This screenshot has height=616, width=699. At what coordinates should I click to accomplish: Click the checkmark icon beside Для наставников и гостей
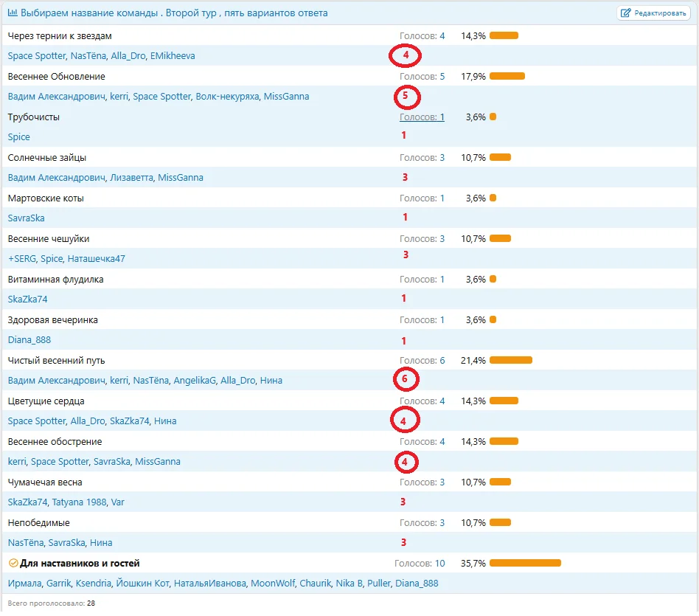coord(13,563)
